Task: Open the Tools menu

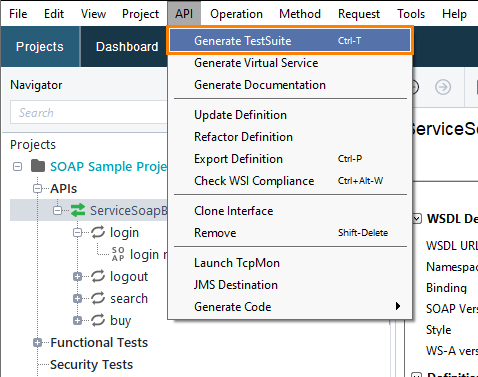Action: click(x=411, y=14)
